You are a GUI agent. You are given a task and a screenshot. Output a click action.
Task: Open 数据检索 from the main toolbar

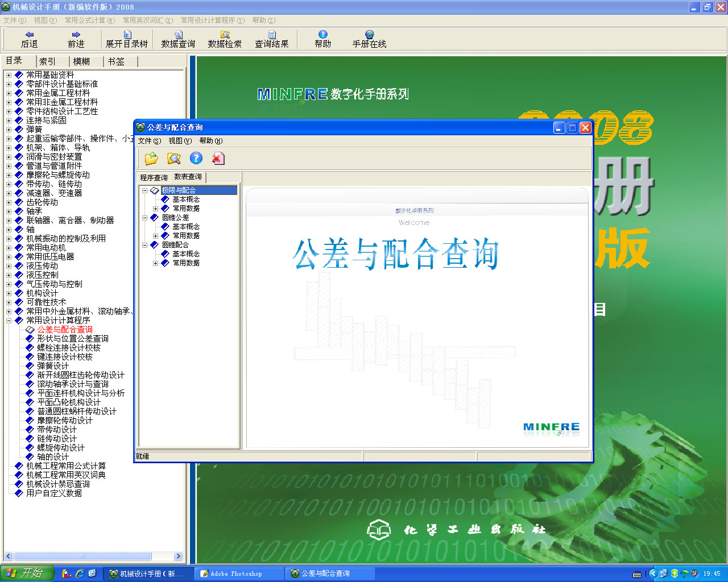[225, 39]
